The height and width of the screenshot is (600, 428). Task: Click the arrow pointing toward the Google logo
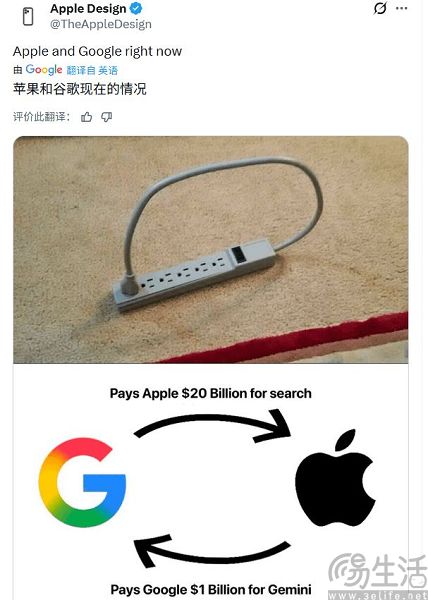(212, 551)
